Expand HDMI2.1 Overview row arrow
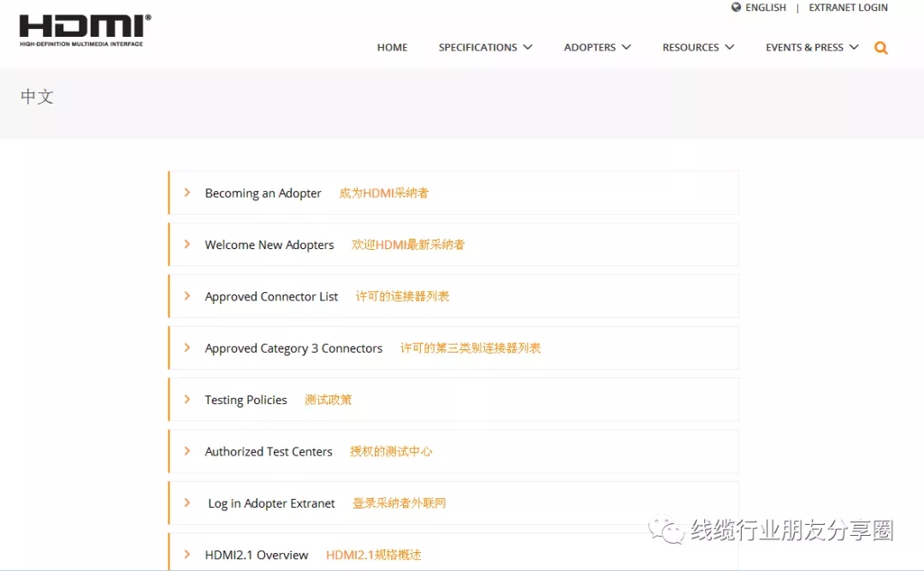Screen dimensions: 924x571 pyautogui.click(x=187, y=555)
